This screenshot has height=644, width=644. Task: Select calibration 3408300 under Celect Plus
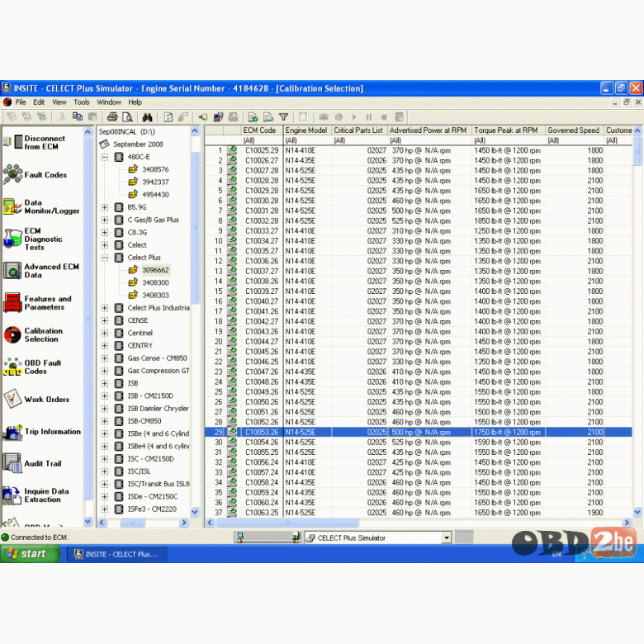[x=155, y=282]
